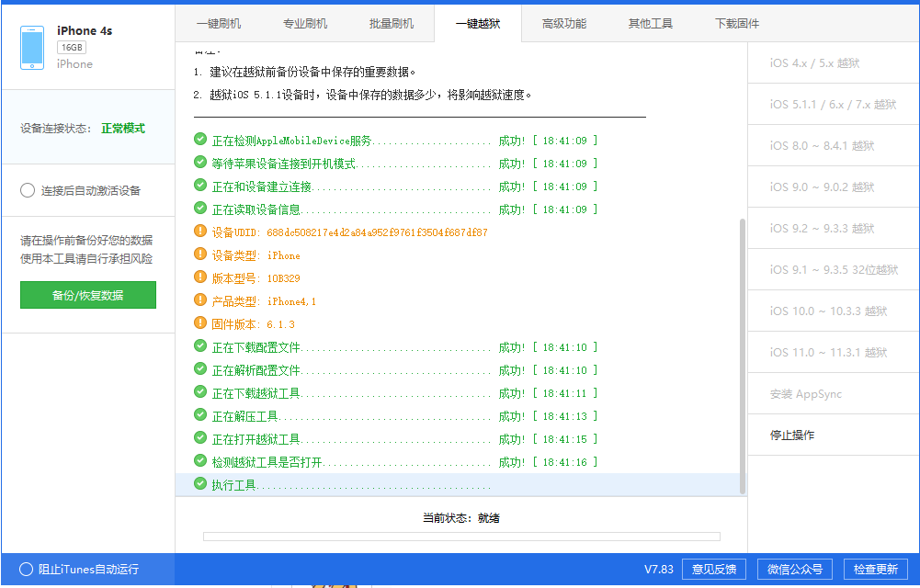
Task: Click the green check icon beside 执行工具
Action: 200,483
